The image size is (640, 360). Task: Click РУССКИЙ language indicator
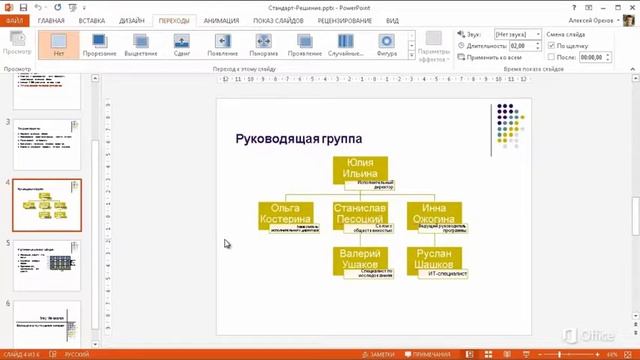click(x=76, y=354)
